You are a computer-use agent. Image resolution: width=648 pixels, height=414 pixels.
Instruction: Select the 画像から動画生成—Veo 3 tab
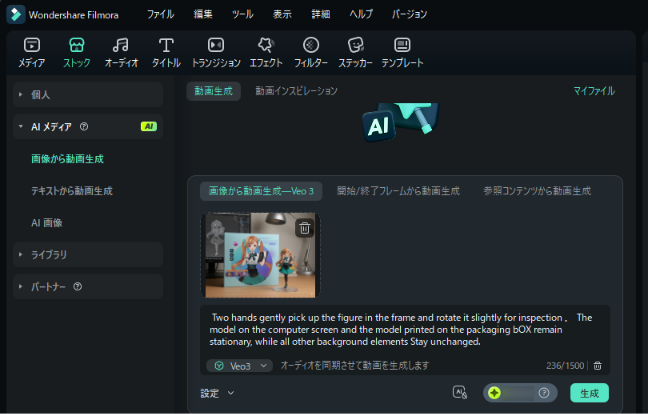pos(261,191)
